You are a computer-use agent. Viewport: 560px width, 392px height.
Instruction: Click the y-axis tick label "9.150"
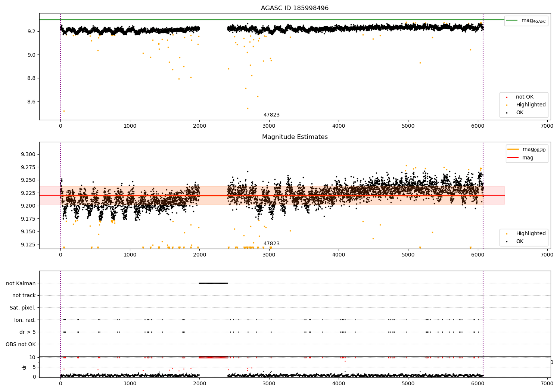pos(28,232)
